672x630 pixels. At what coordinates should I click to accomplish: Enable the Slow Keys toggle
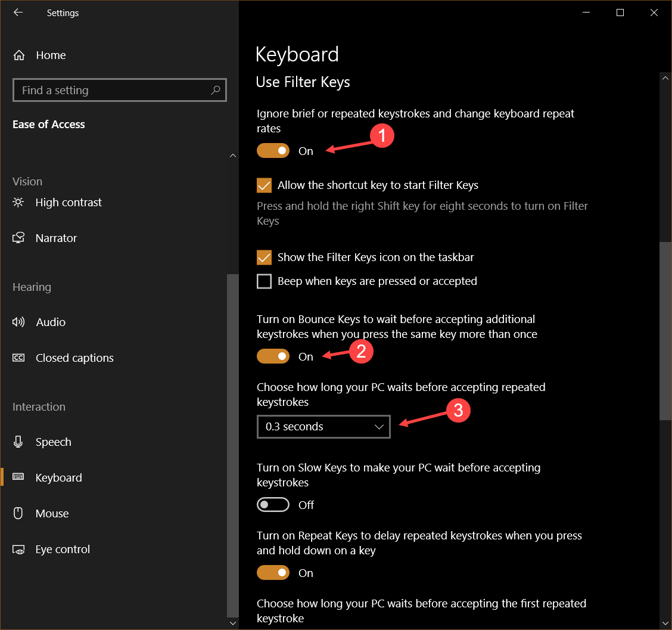[273, 505]
